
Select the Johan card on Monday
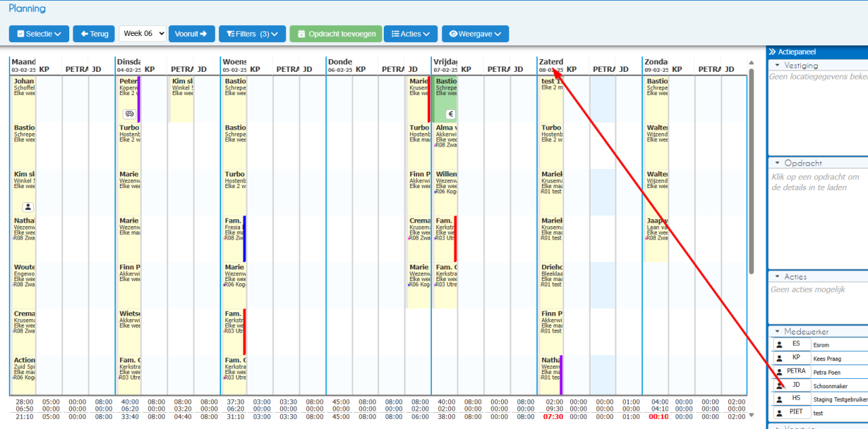point(24,99)
